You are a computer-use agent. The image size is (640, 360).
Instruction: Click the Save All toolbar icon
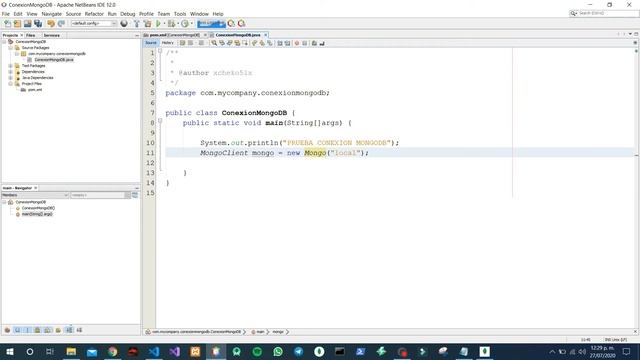[x=38, y=24]
